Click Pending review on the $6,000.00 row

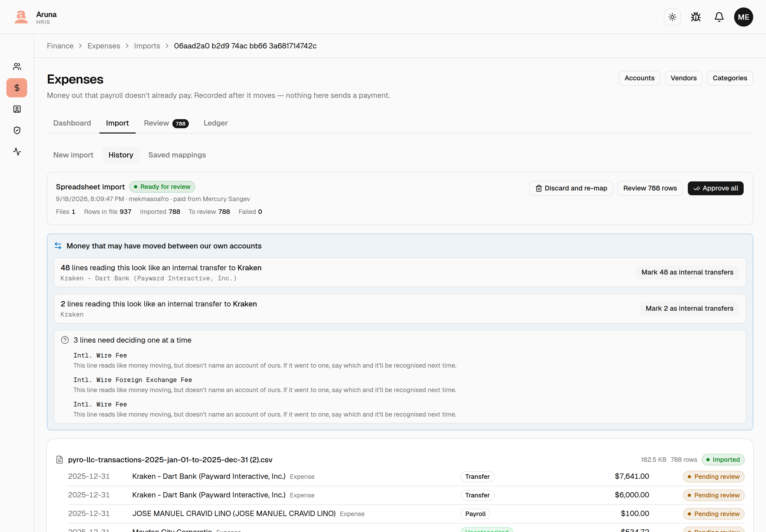coord(713,495)
